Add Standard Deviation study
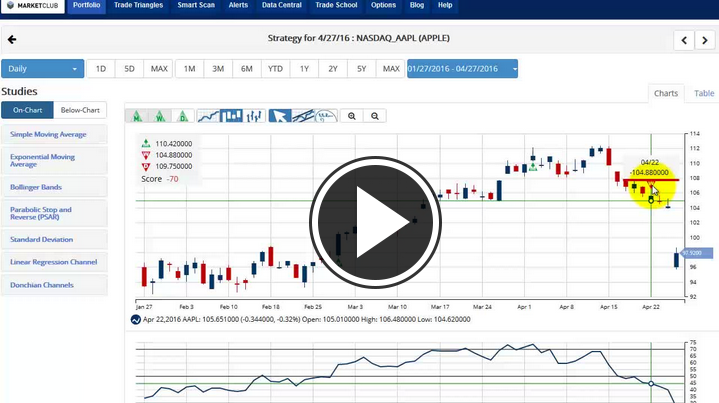719x403 pixels. pos(54,239)
